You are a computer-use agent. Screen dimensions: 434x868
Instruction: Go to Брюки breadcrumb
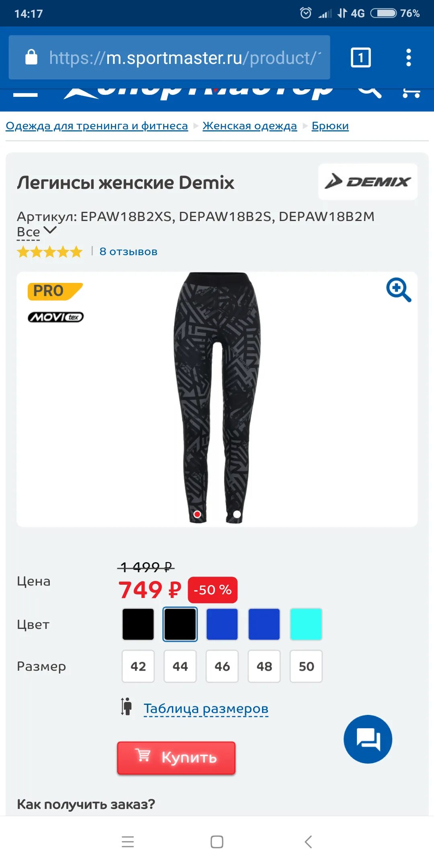(x=330, y=126)
